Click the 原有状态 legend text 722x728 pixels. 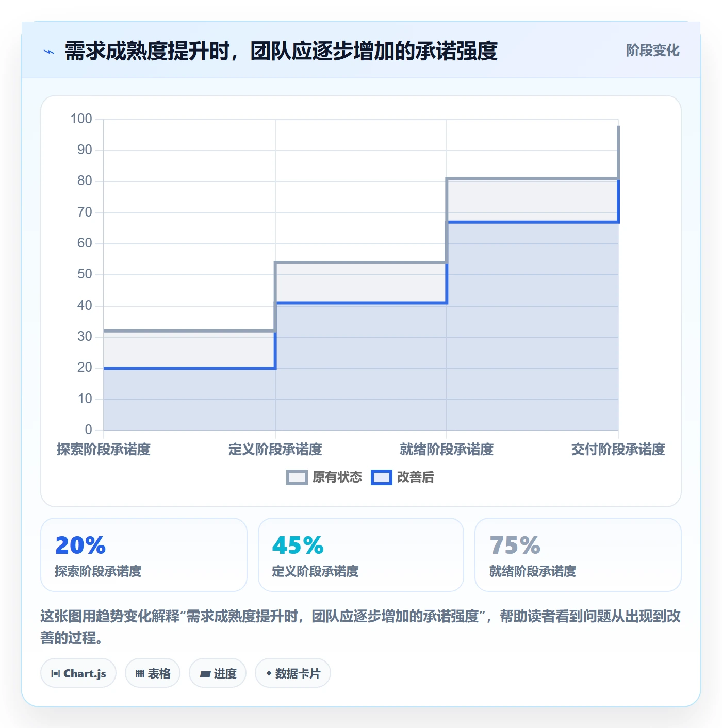[337, 477]
